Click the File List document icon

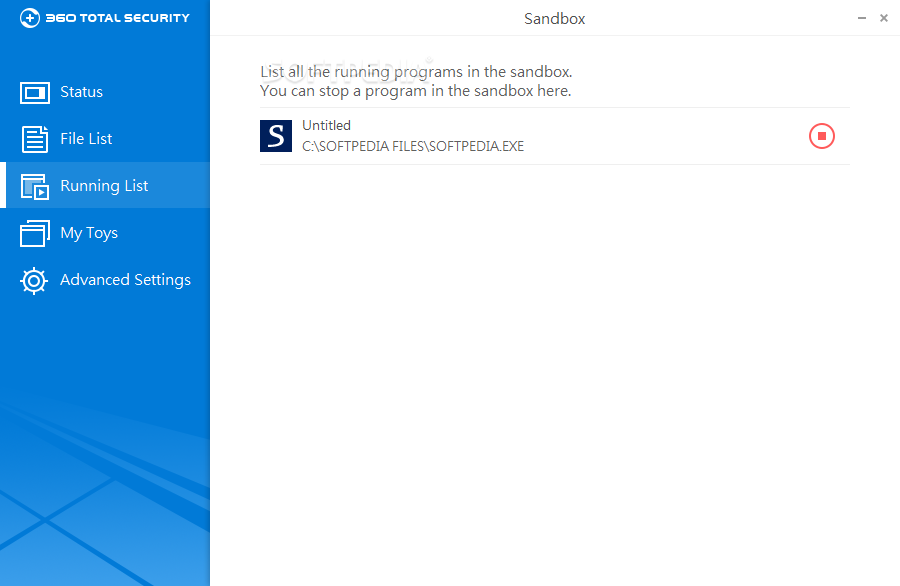click(34, 139)
